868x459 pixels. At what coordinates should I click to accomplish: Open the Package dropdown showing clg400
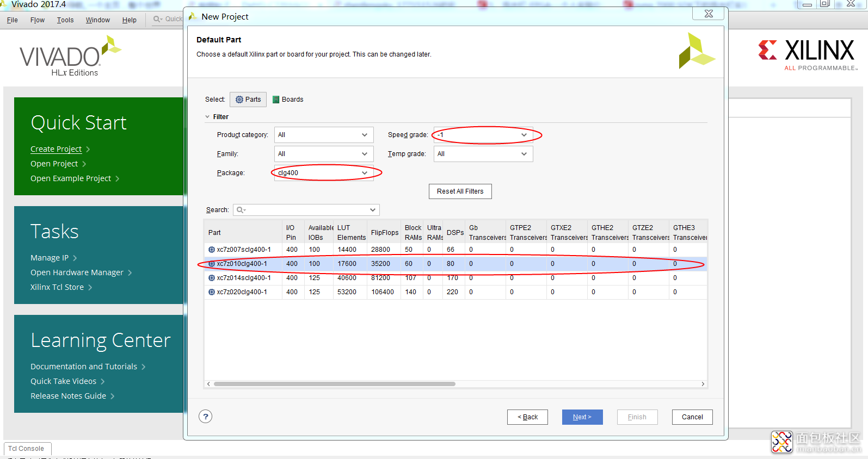324,173
